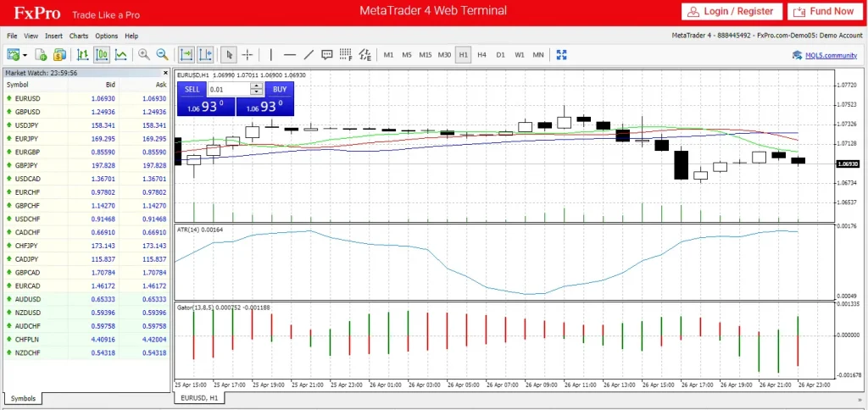Click the FxPro logo
Viewport: 868px width, 410px height.
37,12
